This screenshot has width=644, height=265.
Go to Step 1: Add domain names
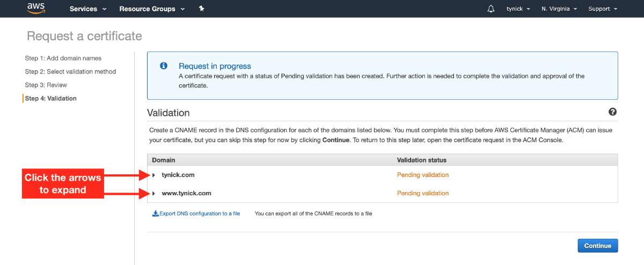pyautogui.click(x=63, y=58)
